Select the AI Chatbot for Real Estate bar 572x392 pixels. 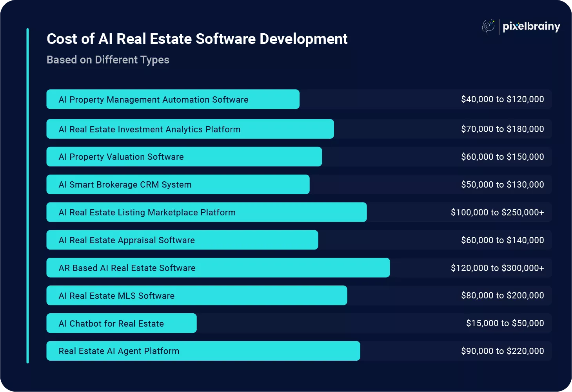coord(122,323)
